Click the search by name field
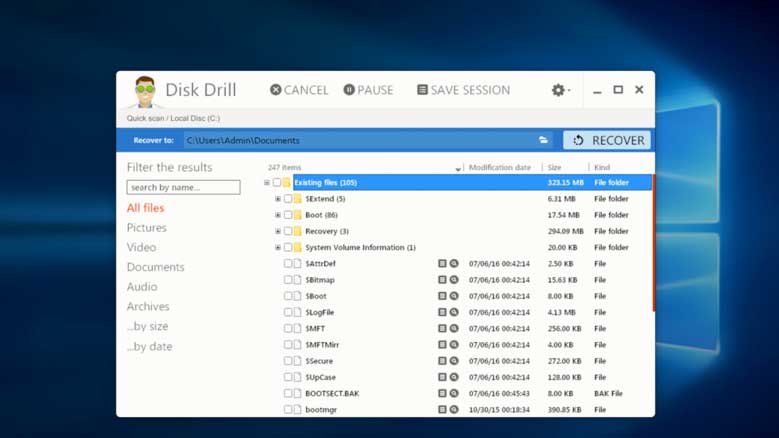Viewport: 779px width, 438px height. pyautogui.click(x=183, y=187)
